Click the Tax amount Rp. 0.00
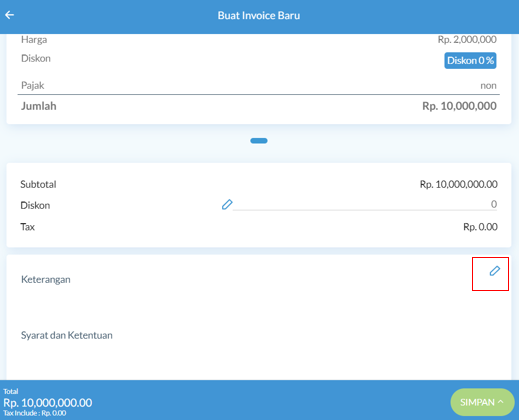This screenshot has width=519, height=420. tap(480, 227)
